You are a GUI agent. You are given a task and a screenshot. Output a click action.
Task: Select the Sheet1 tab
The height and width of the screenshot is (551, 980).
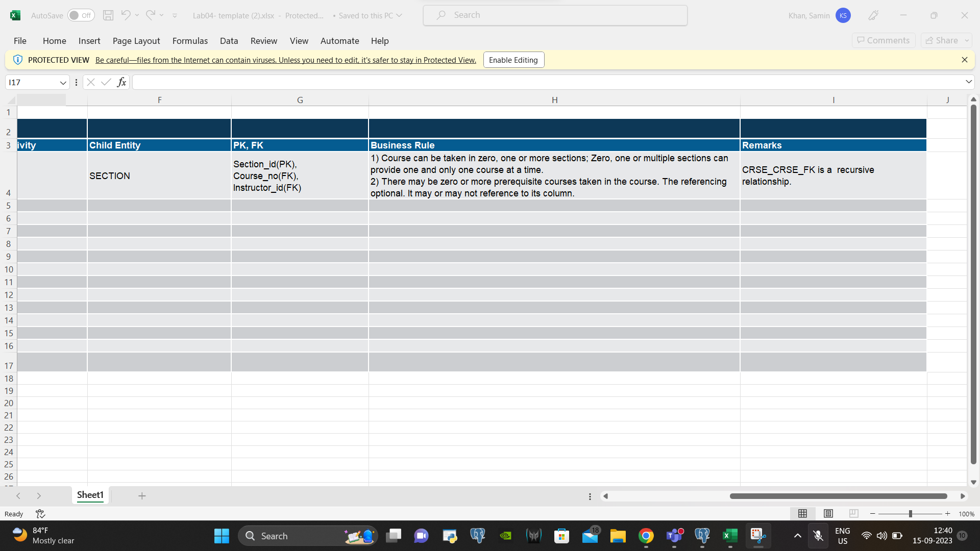coord(90,495)
